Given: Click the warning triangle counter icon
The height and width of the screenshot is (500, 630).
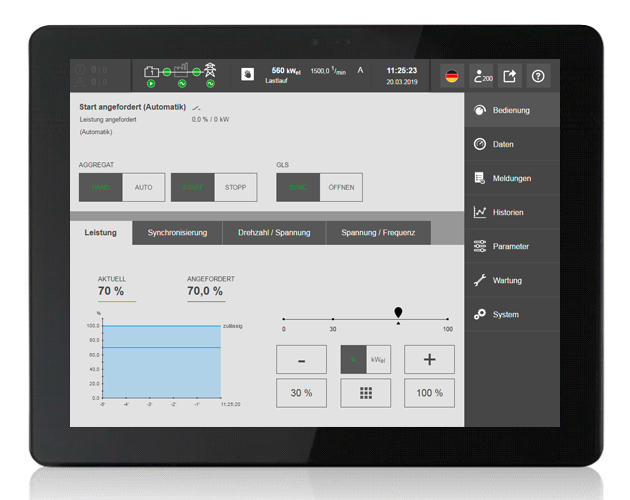Looking at the screenshot, I should click(80, 82).
